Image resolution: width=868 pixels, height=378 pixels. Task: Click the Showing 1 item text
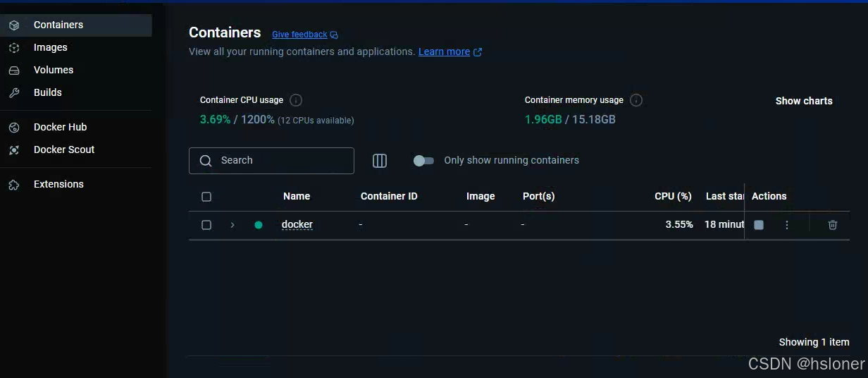click(814, 342)
